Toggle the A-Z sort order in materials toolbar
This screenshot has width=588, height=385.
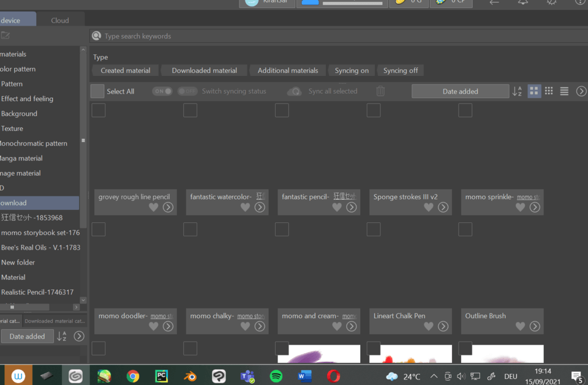[x=517, y=91]
